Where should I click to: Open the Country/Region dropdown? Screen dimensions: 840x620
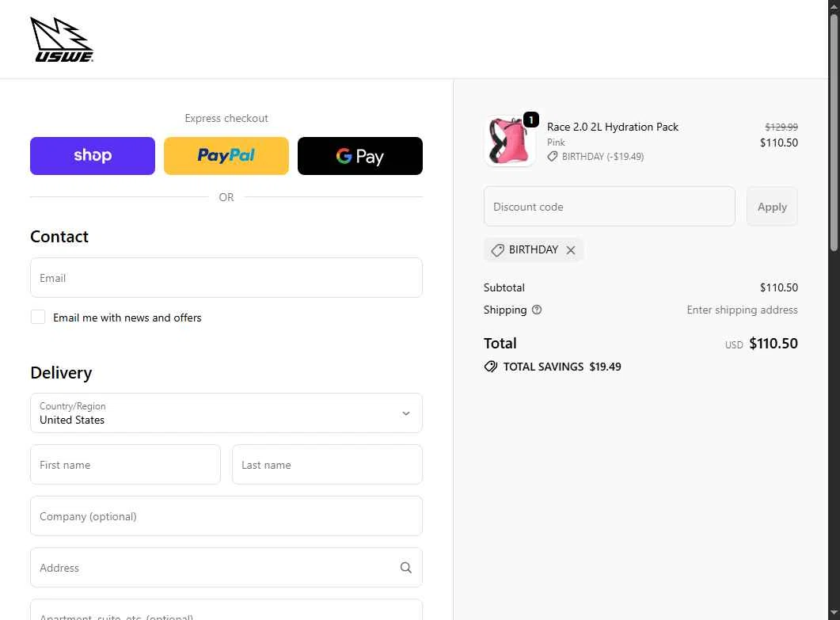tap(226, 413)
